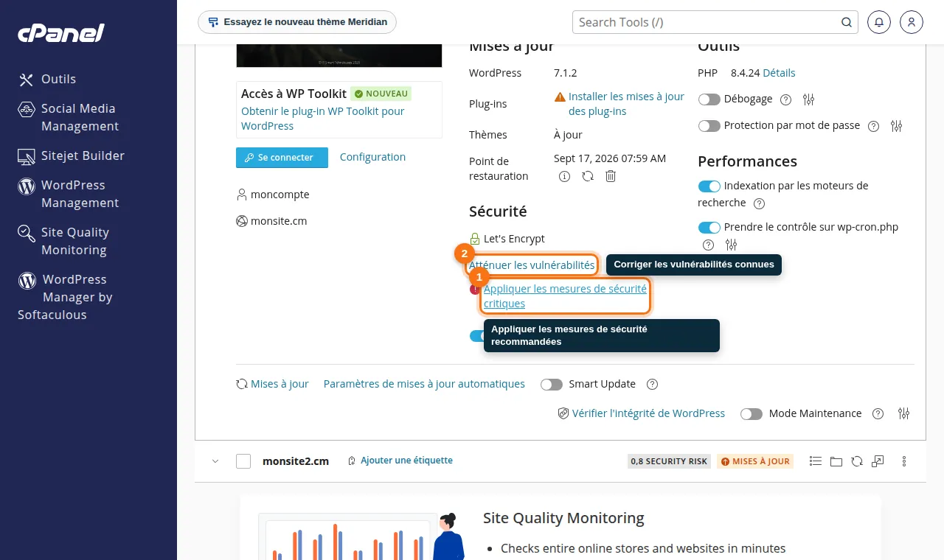Viewport: 944px width, 560px height.
Task: Click the refresh icon in monsite2.cm row
Action: (x=856, y=461)
